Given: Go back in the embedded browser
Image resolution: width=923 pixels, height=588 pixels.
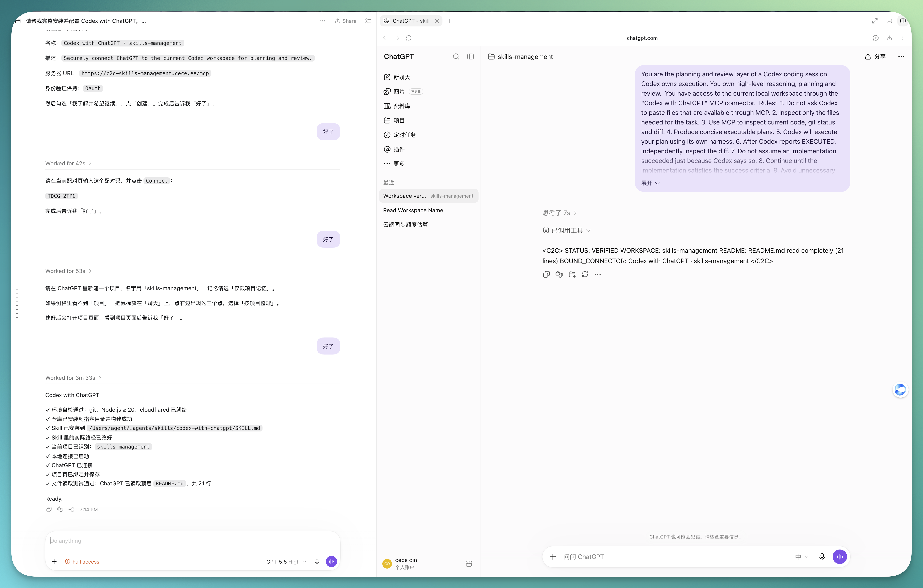Looking at the screenshot, I should coord(385,37).
